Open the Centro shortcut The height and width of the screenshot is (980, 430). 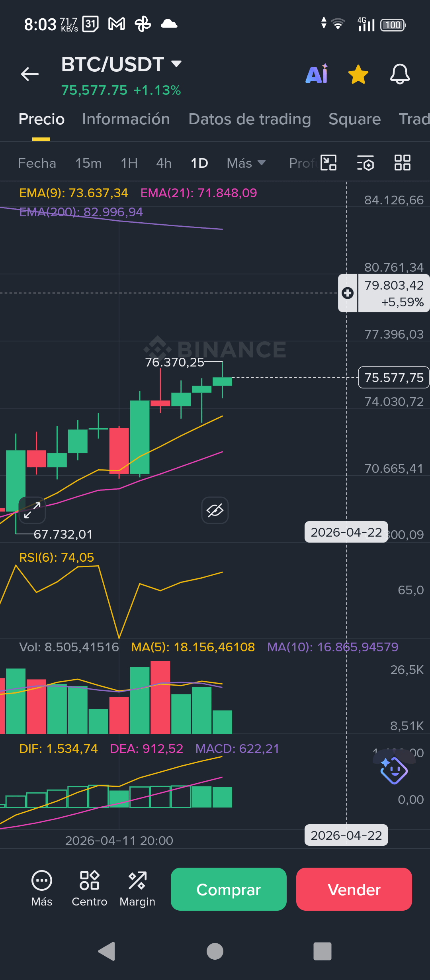point(90,889)
